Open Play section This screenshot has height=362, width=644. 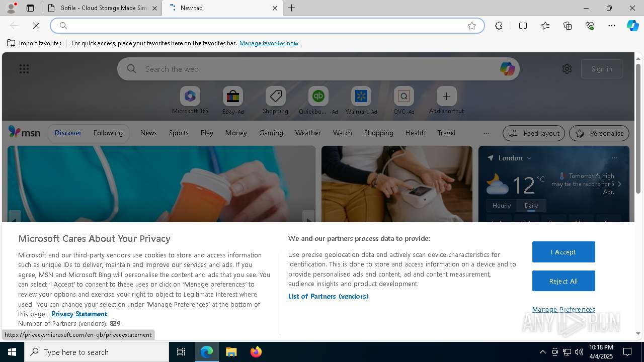(x=207, y=133)
